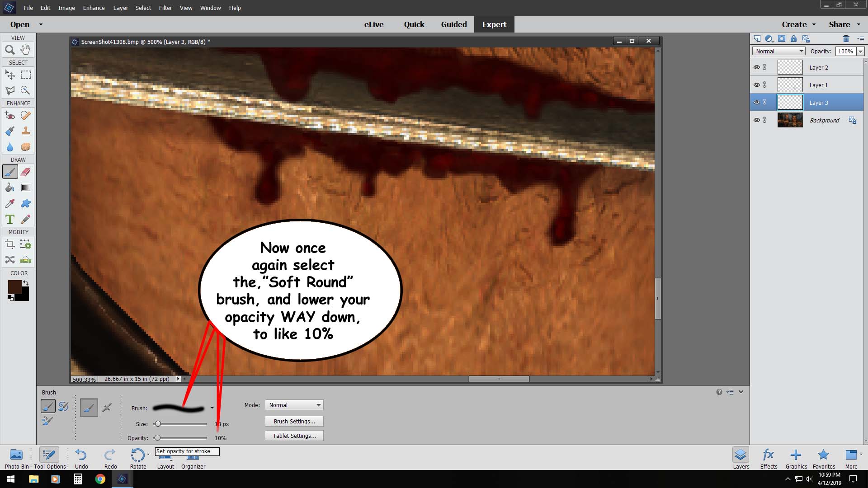The width and height of the screenshot is (868, 488).
Task: Open the Layer menu
Action: pos(120,8)
